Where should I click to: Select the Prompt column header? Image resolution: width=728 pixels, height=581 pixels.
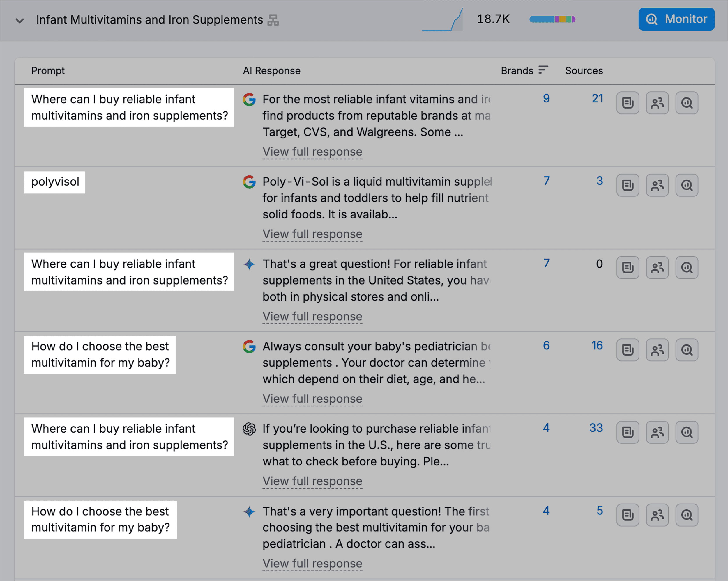pyautogui.click(x=48, y=70)
